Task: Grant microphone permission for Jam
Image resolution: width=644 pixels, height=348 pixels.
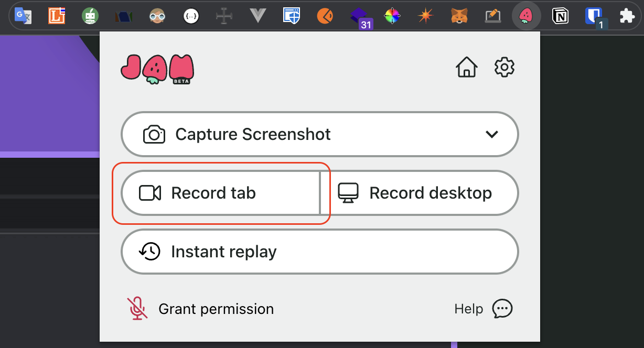Action: coord(202,309)
